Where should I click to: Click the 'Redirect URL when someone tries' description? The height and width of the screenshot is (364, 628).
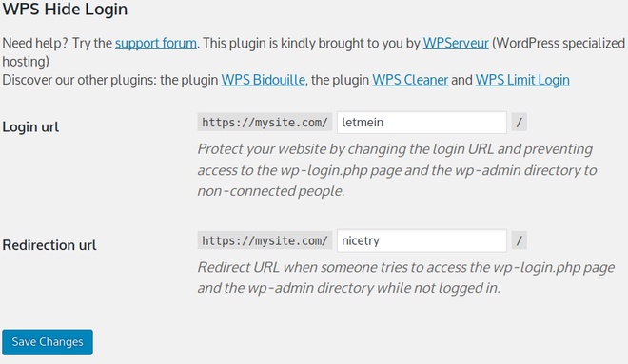point(405,278)
